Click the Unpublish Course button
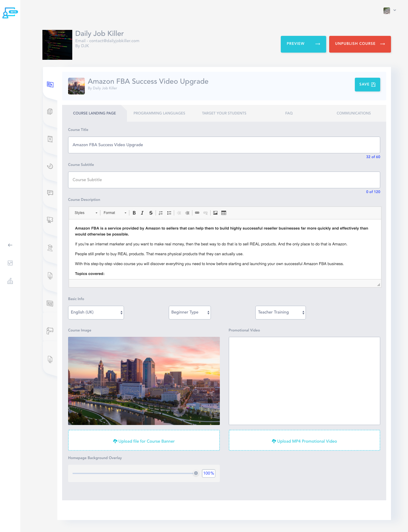 tap(360, 44)
